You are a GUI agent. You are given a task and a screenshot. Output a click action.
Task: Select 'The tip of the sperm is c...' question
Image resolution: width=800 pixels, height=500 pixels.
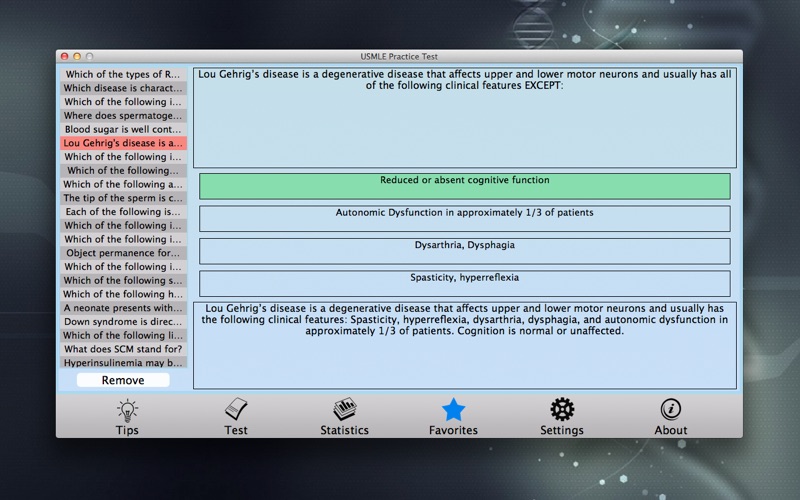pos(123,198)
